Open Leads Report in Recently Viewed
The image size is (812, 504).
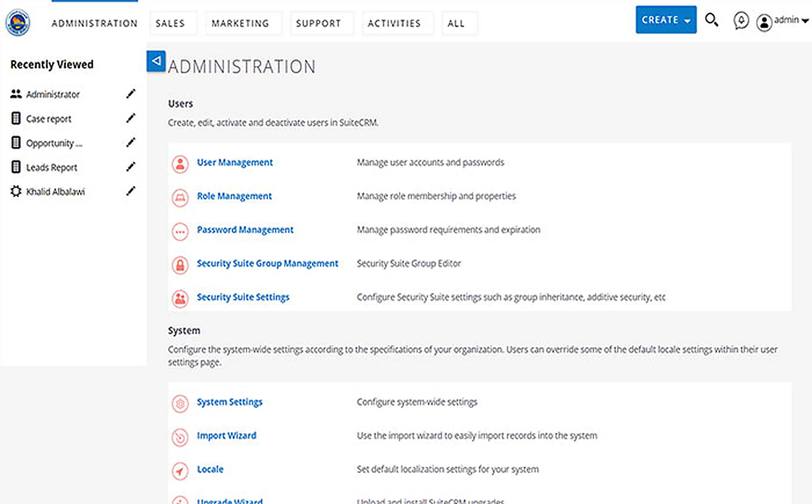[52, 167]
